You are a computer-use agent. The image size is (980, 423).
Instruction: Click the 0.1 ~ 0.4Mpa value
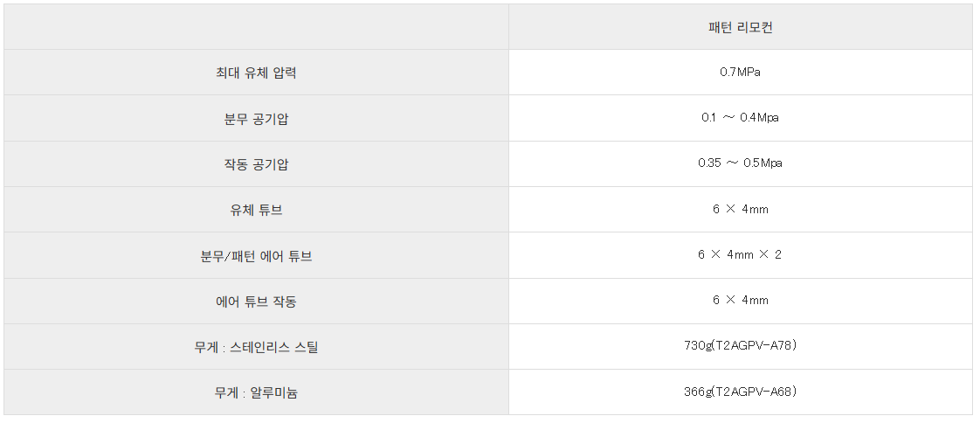coord(740,118)
